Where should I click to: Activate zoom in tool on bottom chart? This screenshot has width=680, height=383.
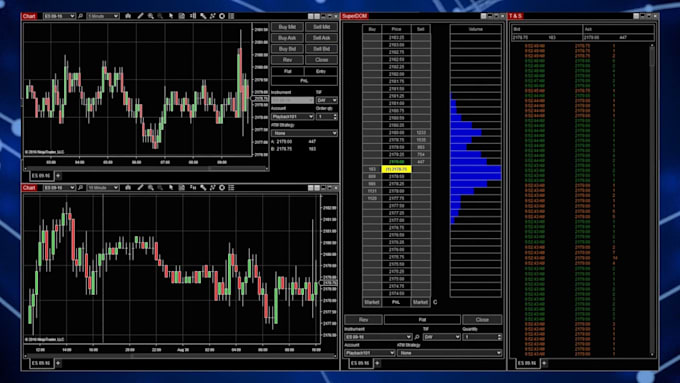(150, 187)
